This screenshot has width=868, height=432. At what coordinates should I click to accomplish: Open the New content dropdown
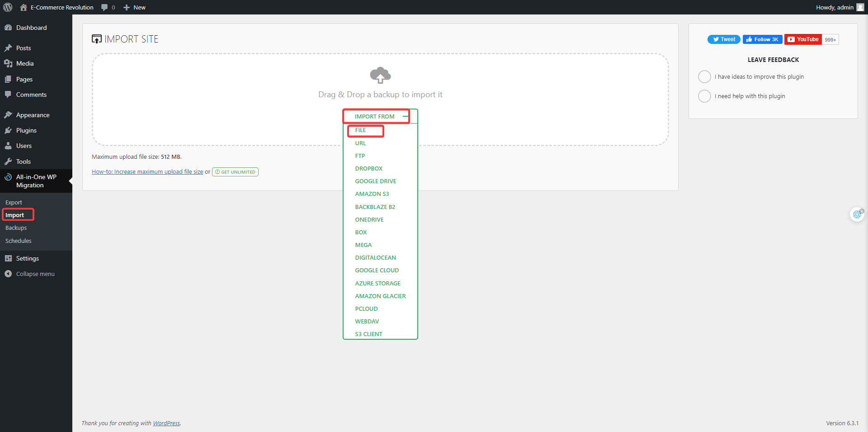tap(135, 7)
